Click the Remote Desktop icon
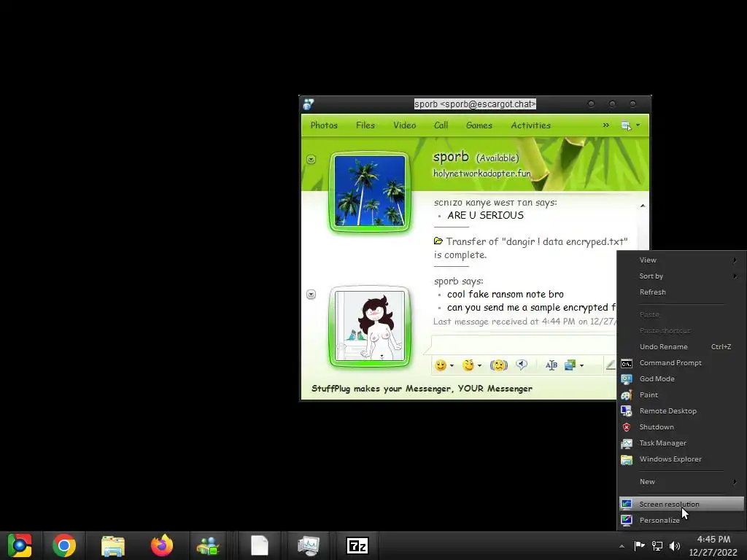This screenshot has width=747, height=560. (x=627, y=411)
